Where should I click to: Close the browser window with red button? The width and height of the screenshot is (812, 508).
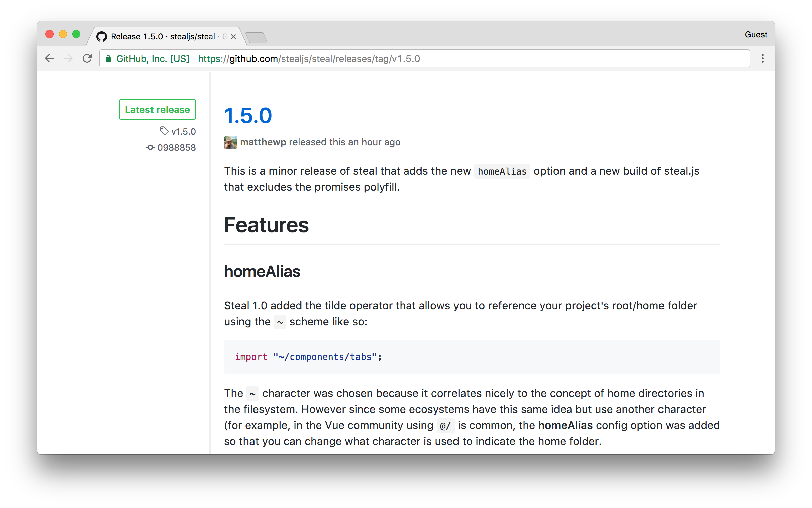pyautogui.click(x=49, y=34)
